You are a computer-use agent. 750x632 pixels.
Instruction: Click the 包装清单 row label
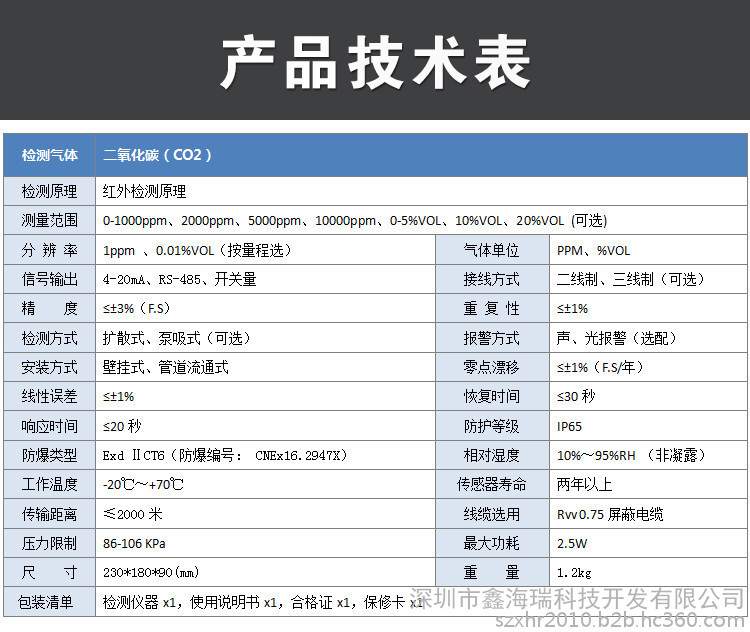pos(49,602)
